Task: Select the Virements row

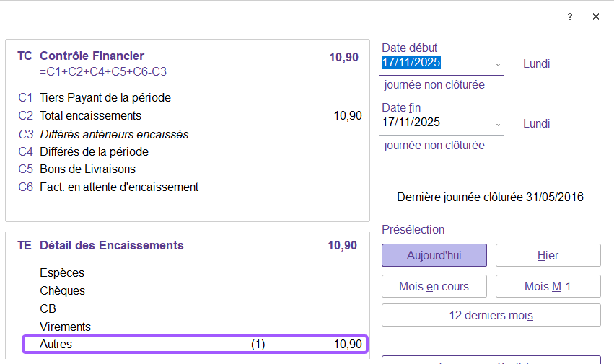Action: pyautogui.click(x=65, y=327)
